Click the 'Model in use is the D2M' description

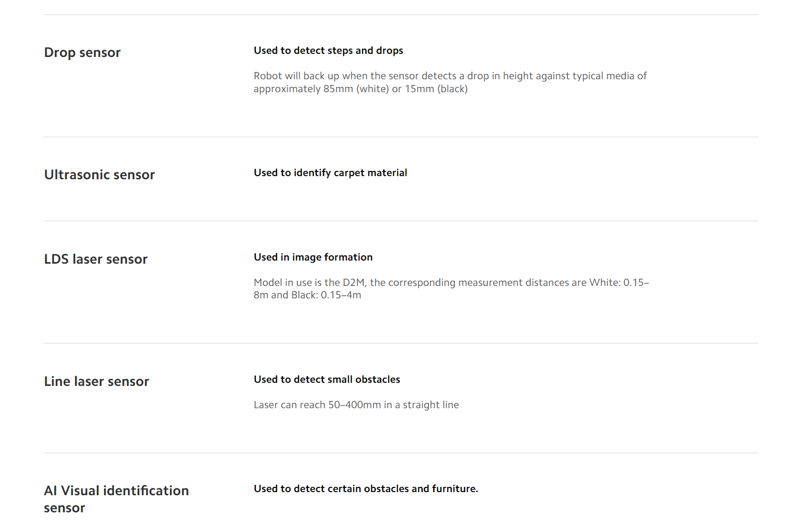pyautogui.click(x=451, y=289)
